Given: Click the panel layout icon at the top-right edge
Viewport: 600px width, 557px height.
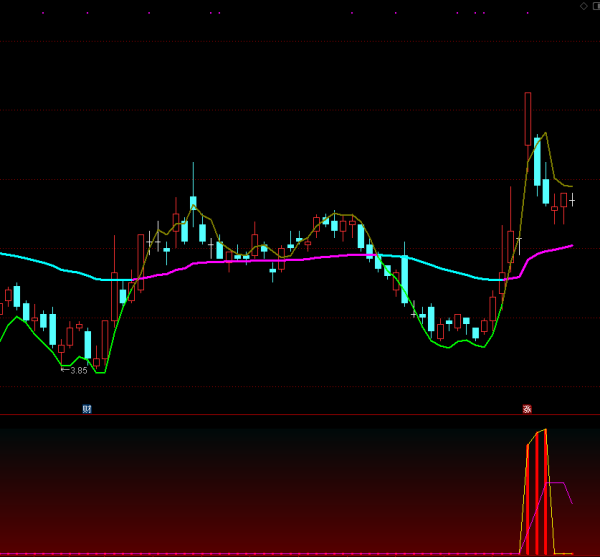Looking at the screenshot, I should click(595, 6).
